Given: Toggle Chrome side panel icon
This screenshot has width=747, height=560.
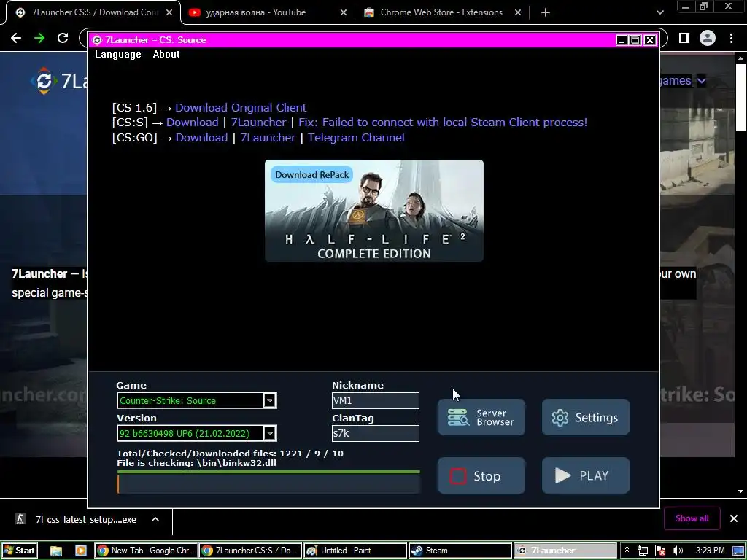Looking at the screenshot, I should click(x=684, y=38).
